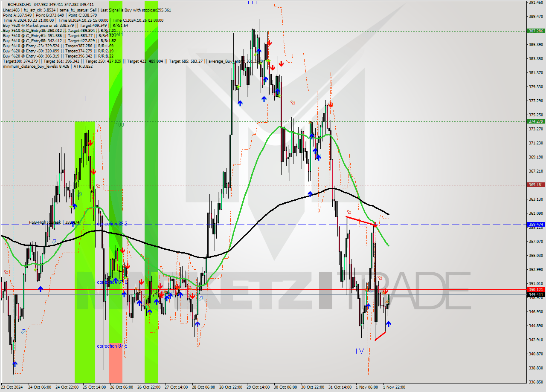This screenshot has height=392, width=546.
Task: Click the '25 Oct 14:00' time label
Action: pos(93,387)
